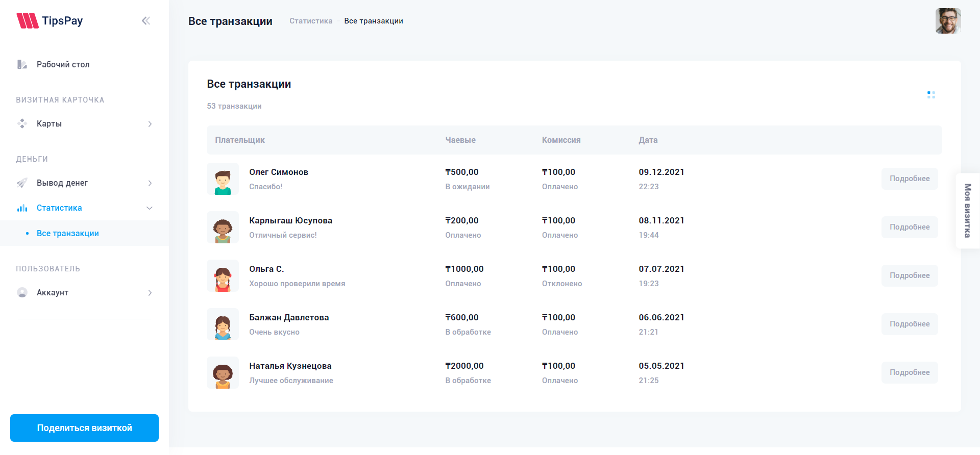Viewport: 980px width, 455px height.
Task: Click the comment Хорошо проверили время
Action: (297, 284)
